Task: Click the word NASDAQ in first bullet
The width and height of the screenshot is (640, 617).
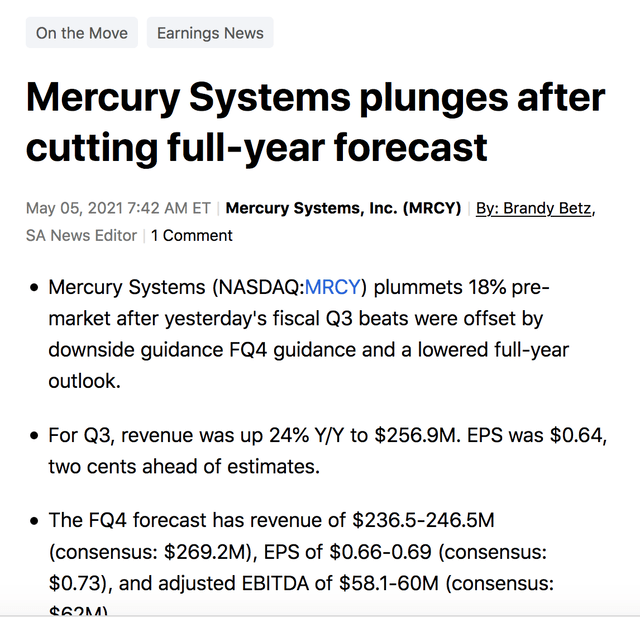Action: click(x=259, y=287)
